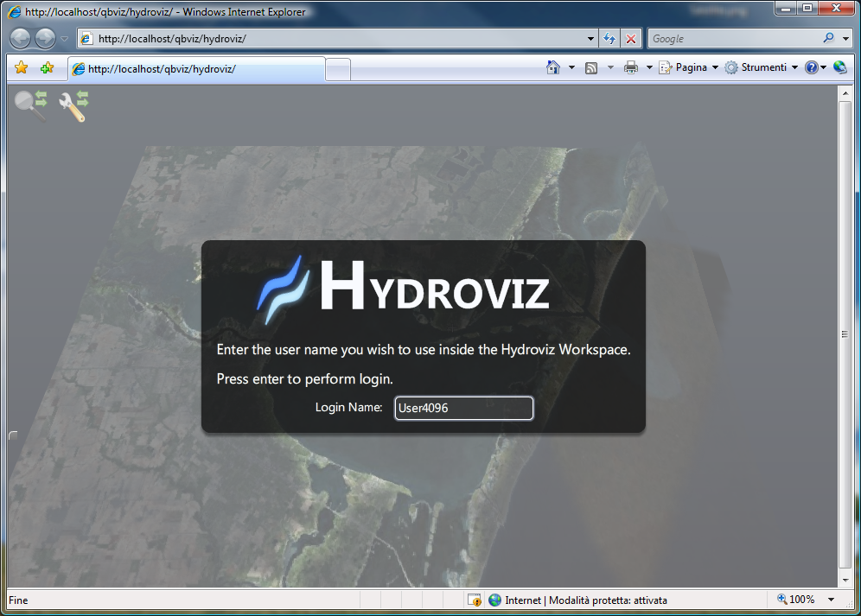Open the Strumenti menu
The height and width of the screenshot is (616, 861).
761,67
